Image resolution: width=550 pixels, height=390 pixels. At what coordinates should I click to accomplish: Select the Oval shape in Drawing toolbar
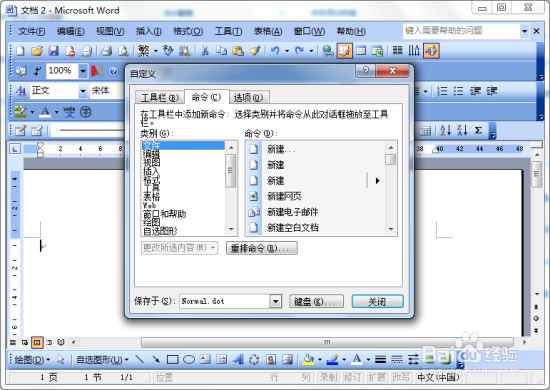point(189,359)
